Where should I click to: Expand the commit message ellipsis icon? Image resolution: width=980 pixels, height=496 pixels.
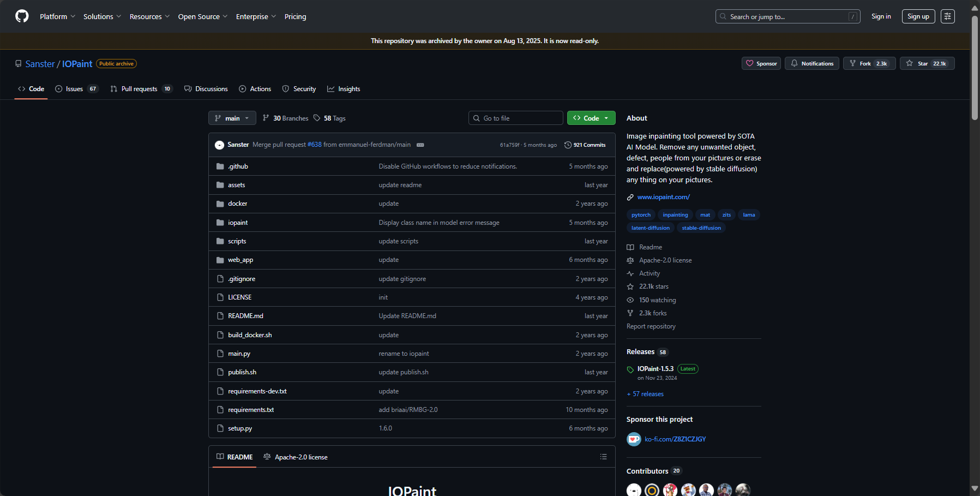pos(420,145)
